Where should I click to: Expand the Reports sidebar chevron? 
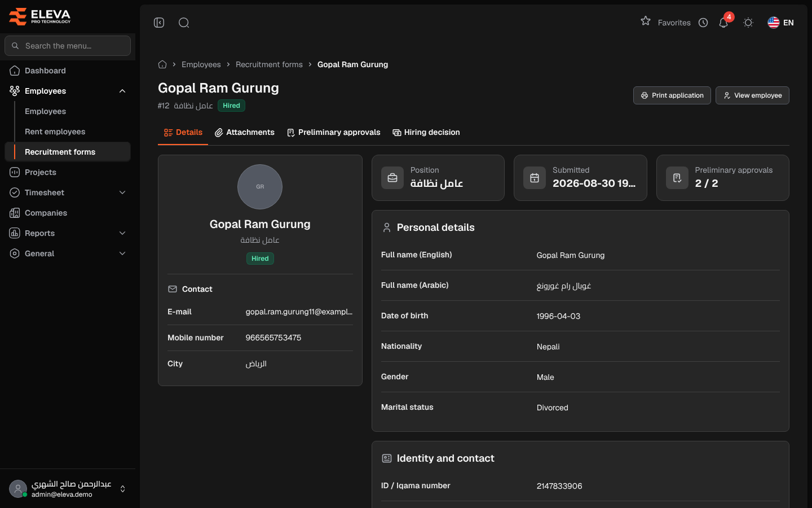(122, 233)
